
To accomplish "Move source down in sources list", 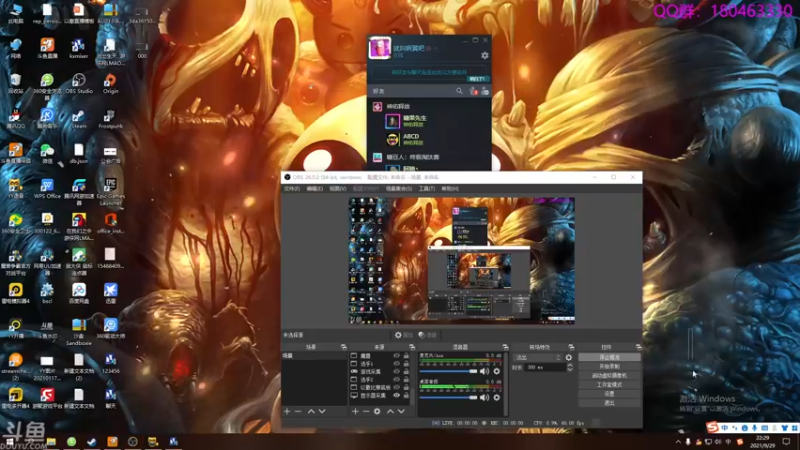I will point(402,411).
